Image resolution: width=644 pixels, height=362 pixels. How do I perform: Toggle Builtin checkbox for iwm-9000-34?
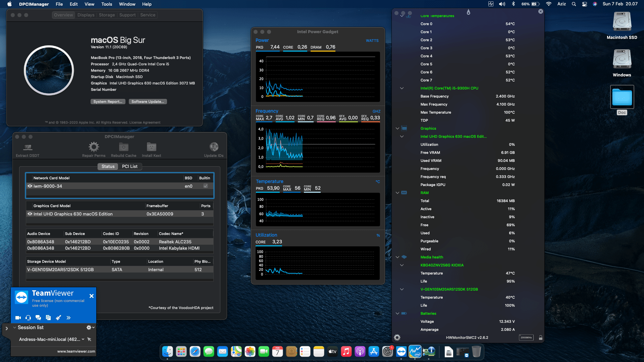pos(206,186)
